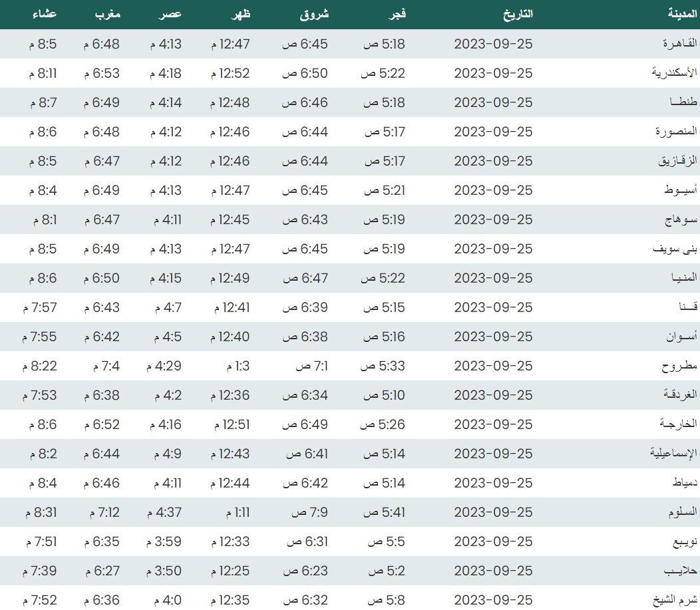Select the الأسكندرية city name cell
Screen dimensions: 700x610
674,73
